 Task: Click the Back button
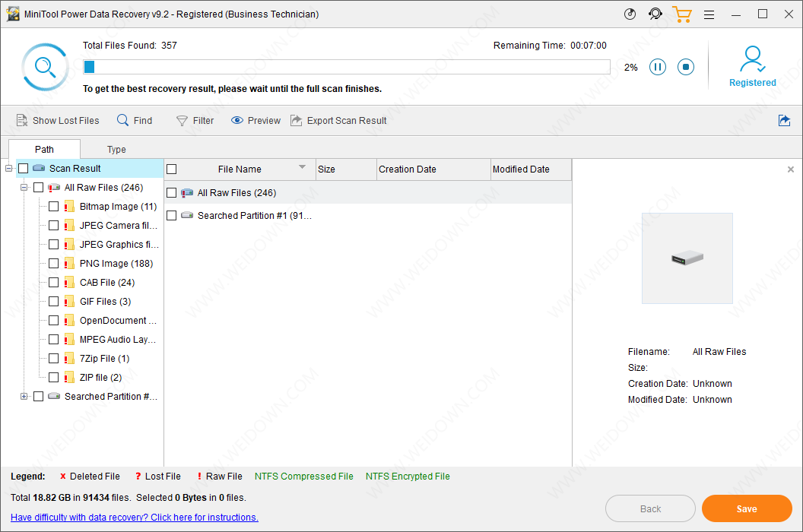tap(650, 508)
